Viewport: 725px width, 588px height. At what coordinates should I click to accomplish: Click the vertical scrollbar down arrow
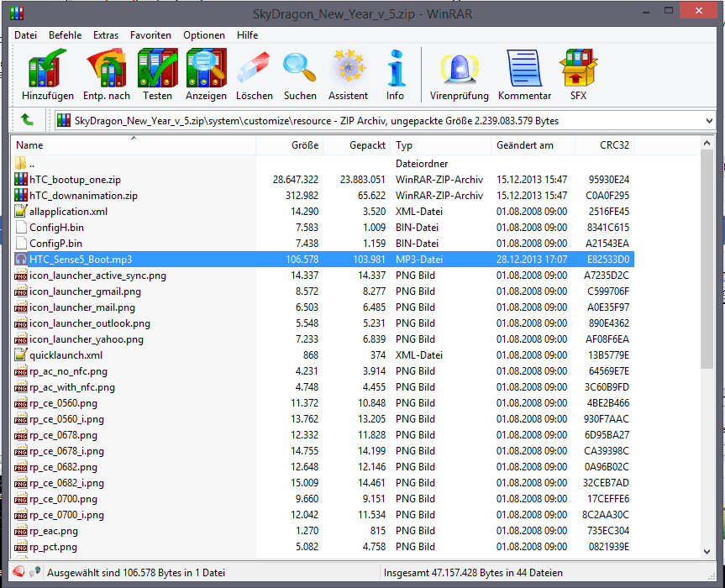(x=707, y=549)
